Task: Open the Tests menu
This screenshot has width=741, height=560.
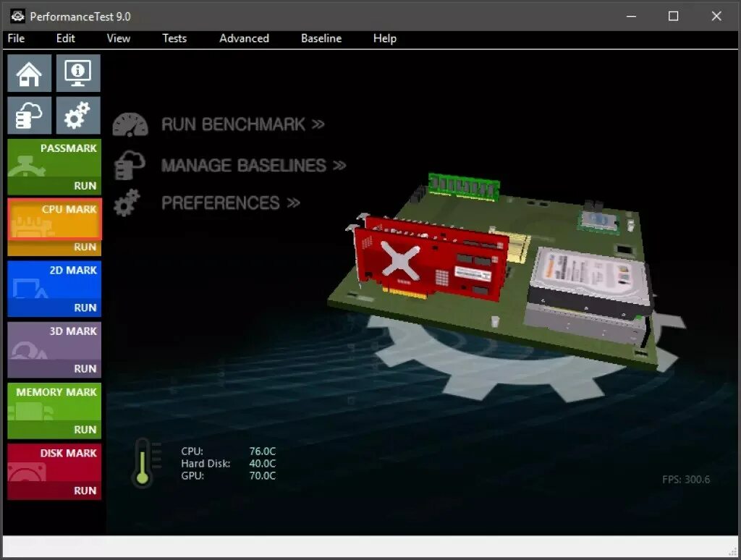Action: click(174, 38)
